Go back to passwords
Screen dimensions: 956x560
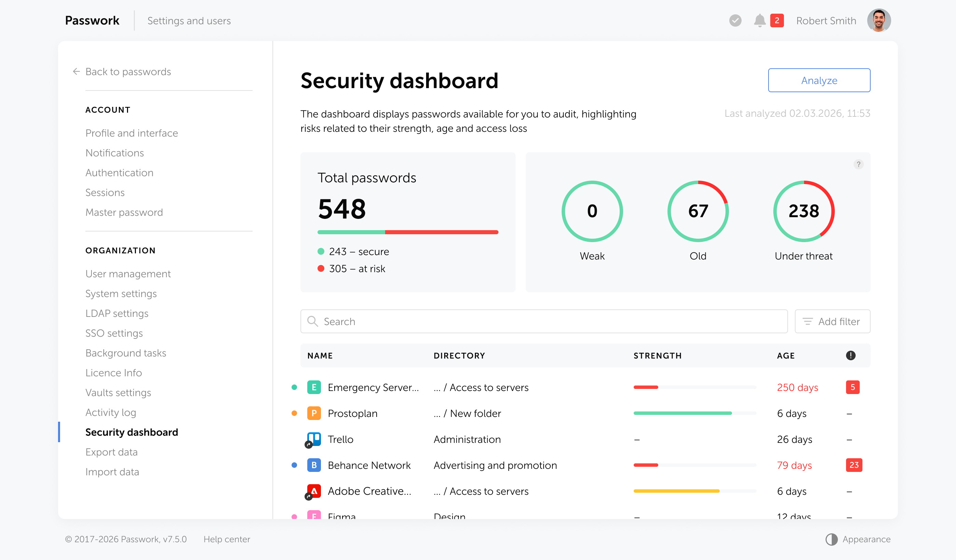tap(128, 71)
